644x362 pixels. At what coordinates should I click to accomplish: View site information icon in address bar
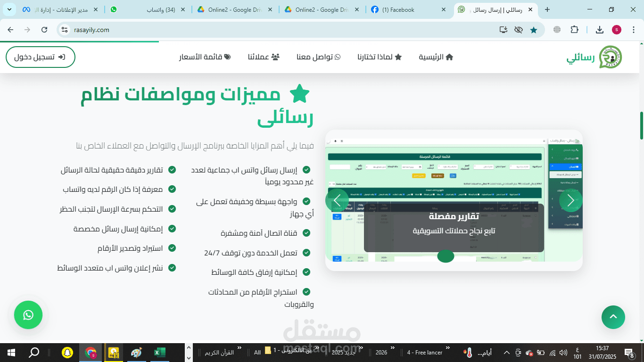click(65, 30)
